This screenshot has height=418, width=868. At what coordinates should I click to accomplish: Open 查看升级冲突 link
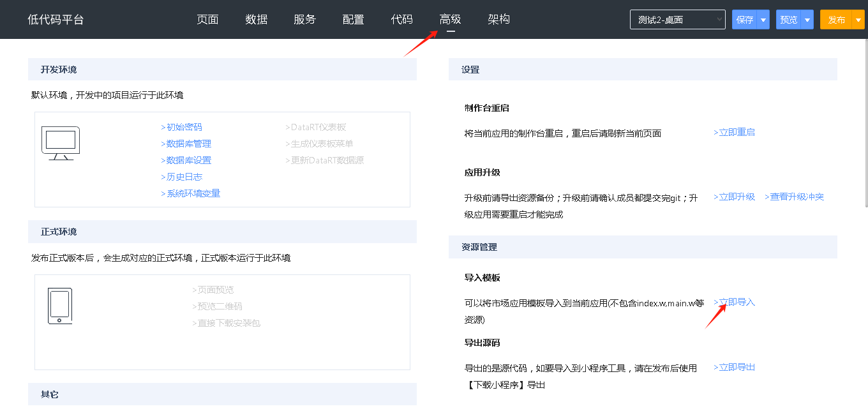coord(795,197)
